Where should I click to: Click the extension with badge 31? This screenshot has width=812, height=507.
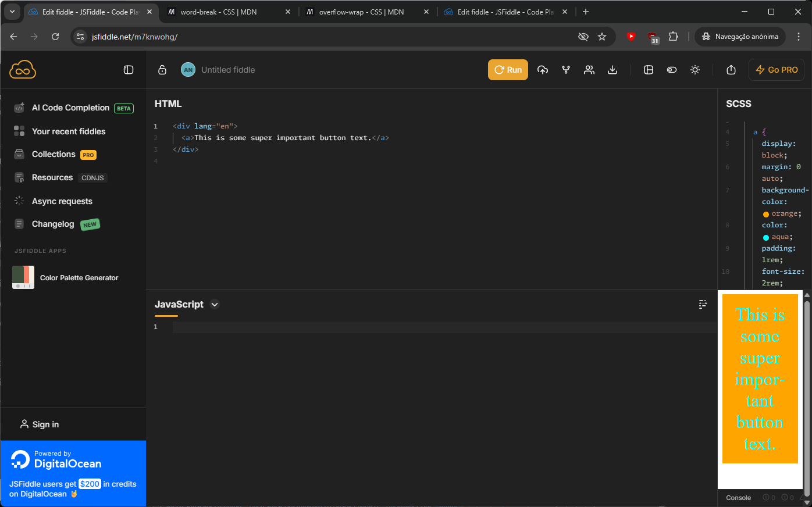coord(653,38)
